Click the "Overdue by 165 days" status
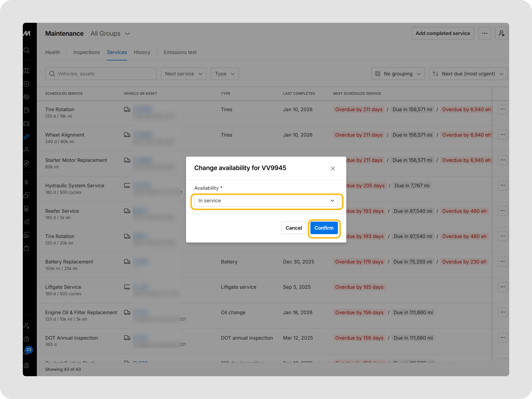The image size is (532, 399). point(359,287)
